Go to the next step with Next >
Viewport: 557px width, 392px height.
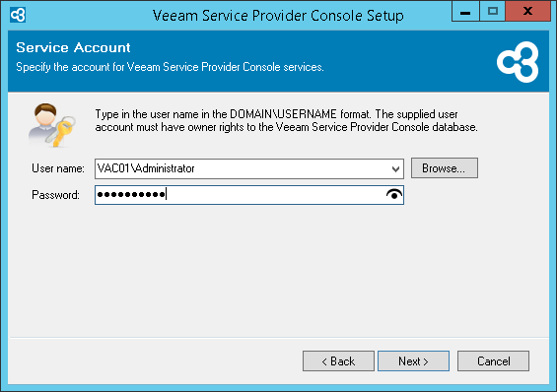[x=413, y=361]
